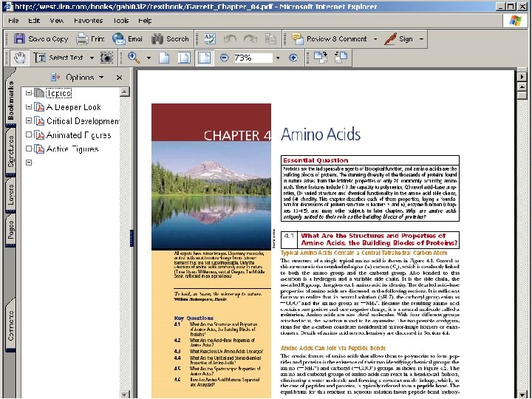Screen dimensions: 532x399
Task: Click the Key Questions heading
Action: [x=194, y=318]
